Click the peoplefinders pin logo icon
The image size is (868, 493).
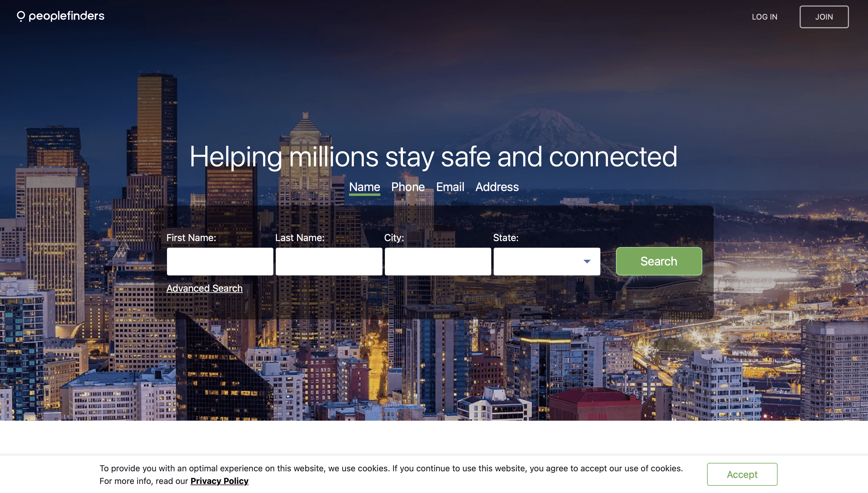point(21,16)
